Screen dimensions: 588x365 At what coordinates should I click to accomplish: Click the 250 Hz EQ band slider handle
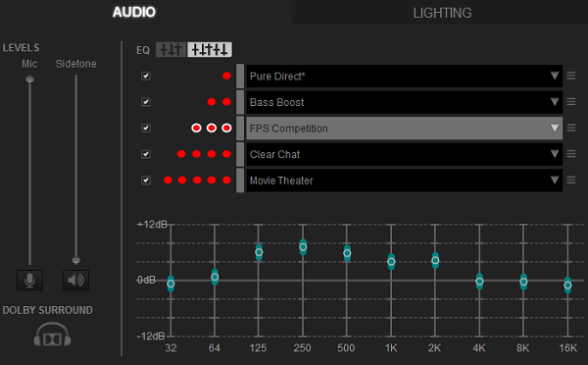click(x=303, y=247)
